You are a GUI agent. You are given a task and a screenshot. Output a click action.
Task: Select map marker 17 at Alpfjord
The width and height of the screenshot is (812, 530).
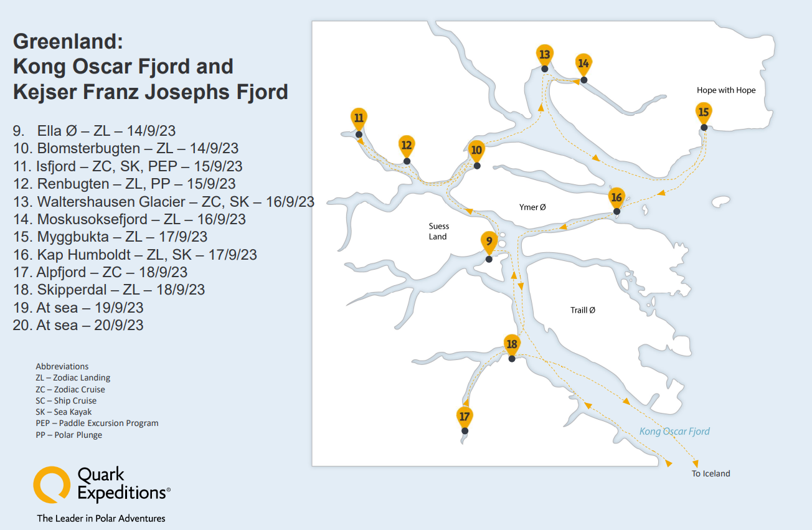(x=465, y=417)
